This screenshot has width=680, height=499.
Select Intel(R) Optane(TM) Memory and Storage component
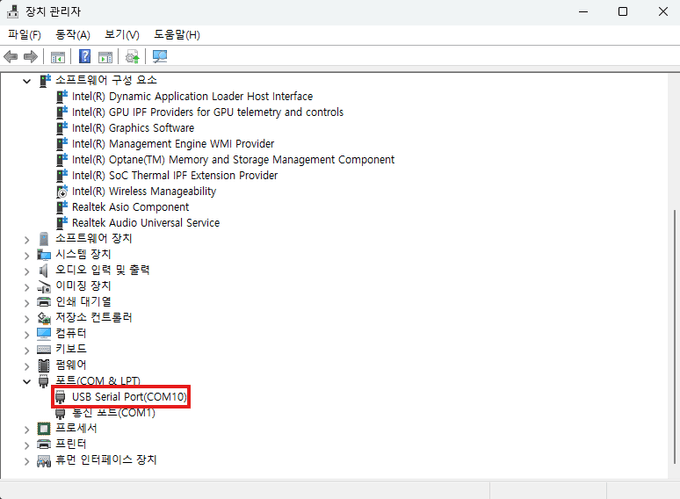coord(233,160)
